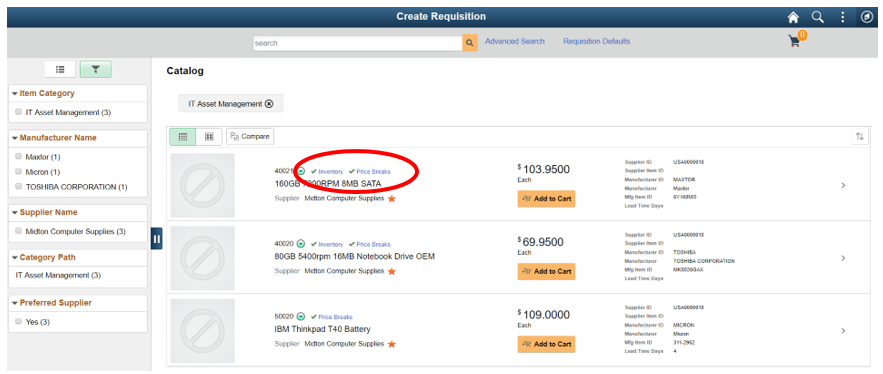The width and height of the screenshot is (883, 374).
Task: Open the 80GB Notebook Drive image placeholder
Action: coord(203,258)
